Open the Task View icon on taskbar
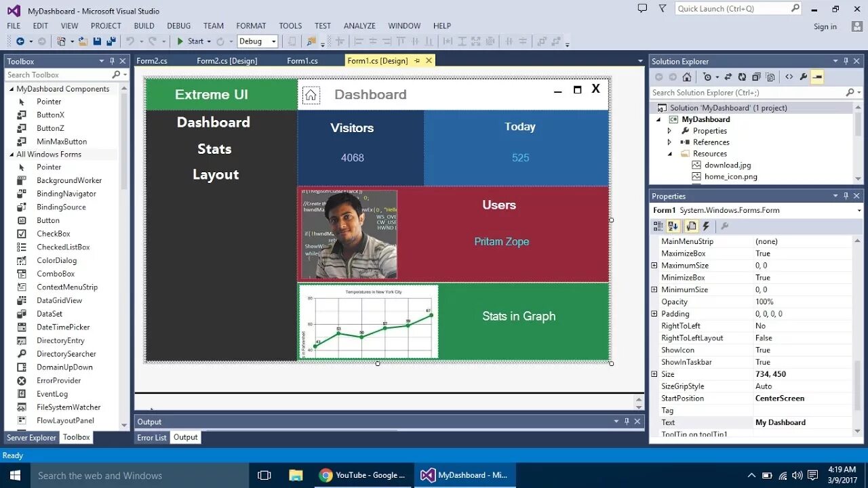Viewport: 868px width, 488px height. pos(264,475)
